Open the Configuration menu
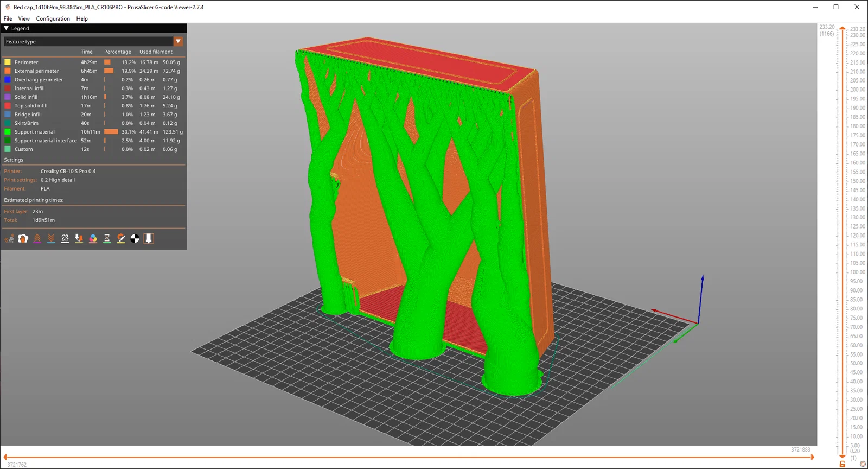This screenshot has height=469, width=868. pyautogui.click(x=53, y=18)
